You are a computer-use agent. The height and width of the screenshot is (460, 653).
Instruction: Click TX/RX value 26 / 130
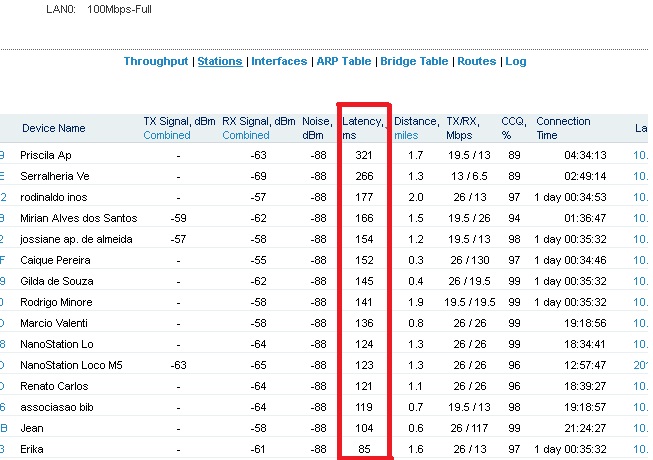click(x=470, y=260)
